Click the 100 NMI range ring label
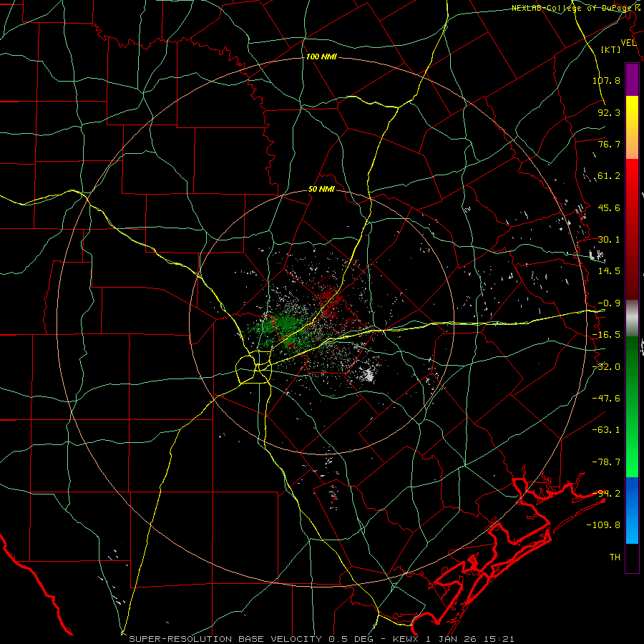The image size is (644, 644). [x=321, y=57]
